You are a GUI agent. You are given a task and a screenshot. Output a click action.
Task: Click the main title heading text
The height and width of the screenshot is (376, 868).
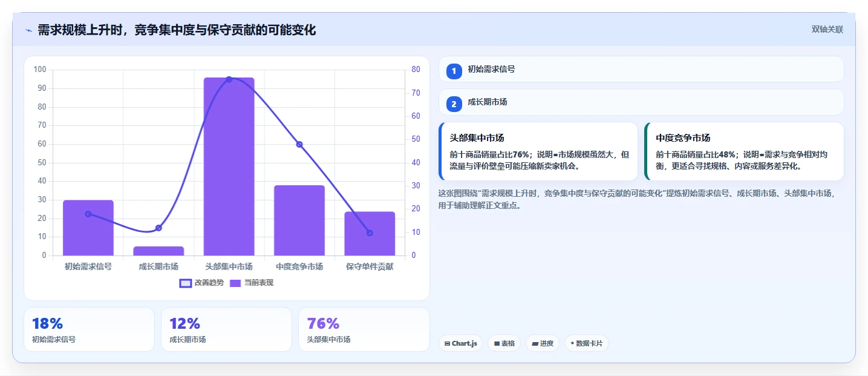177,30
